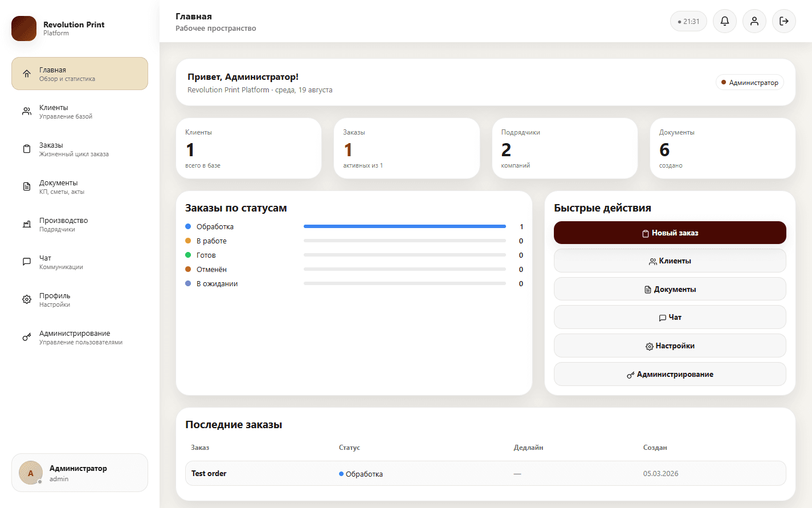Click the Чат quick action button
This screenshot has height=508, width=812.
point(670,317)
